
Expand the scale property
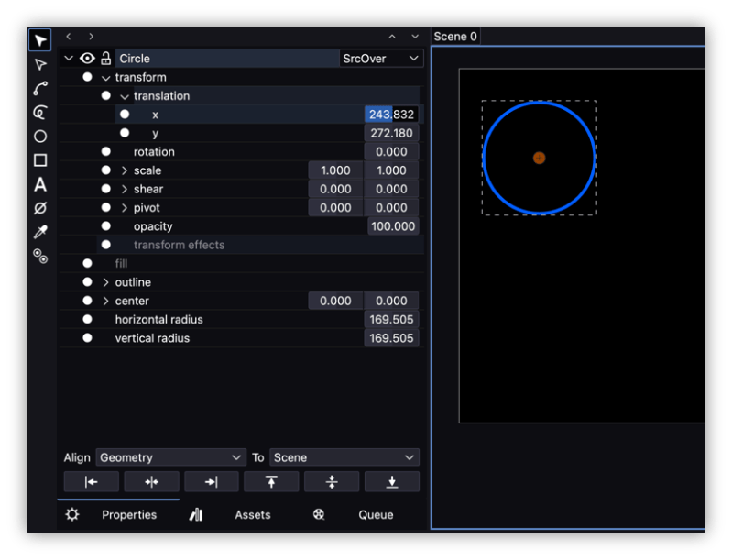tap(125, 170)
